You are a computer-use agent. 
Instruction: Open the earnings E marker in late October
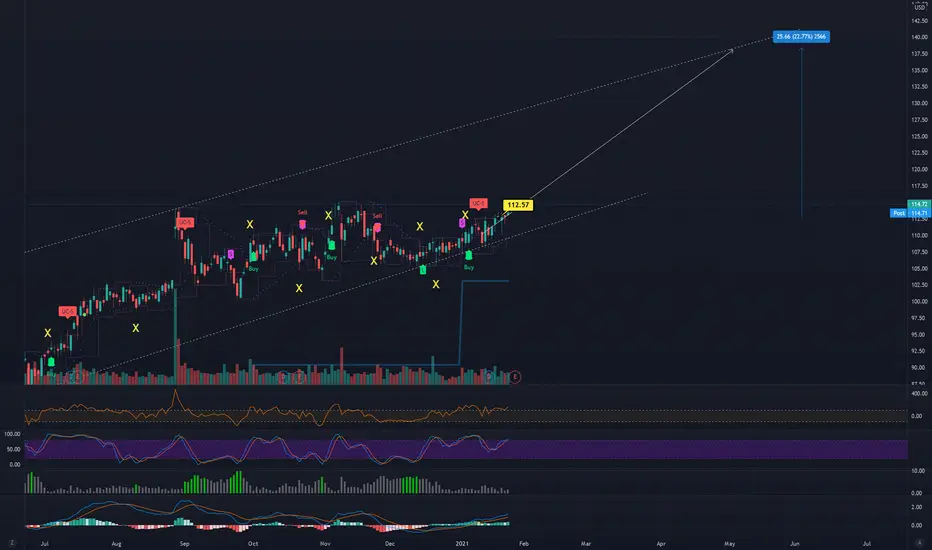click(x=300, y=377)
